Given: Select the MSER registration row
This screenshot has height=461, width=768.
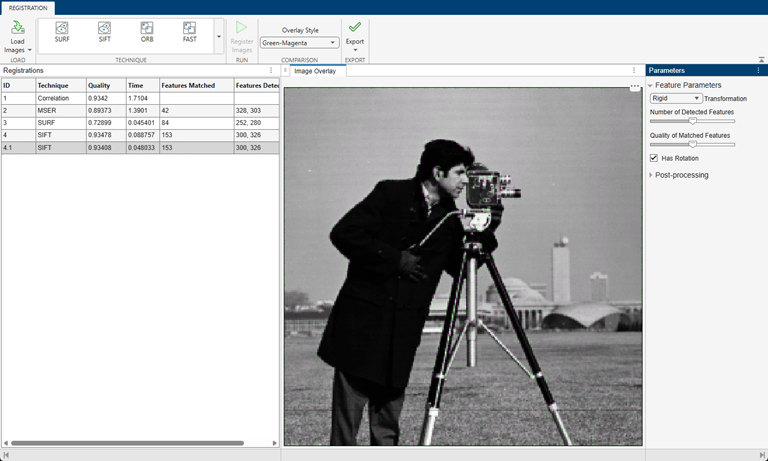Looking at the screenshot, I should pos(140,111).
